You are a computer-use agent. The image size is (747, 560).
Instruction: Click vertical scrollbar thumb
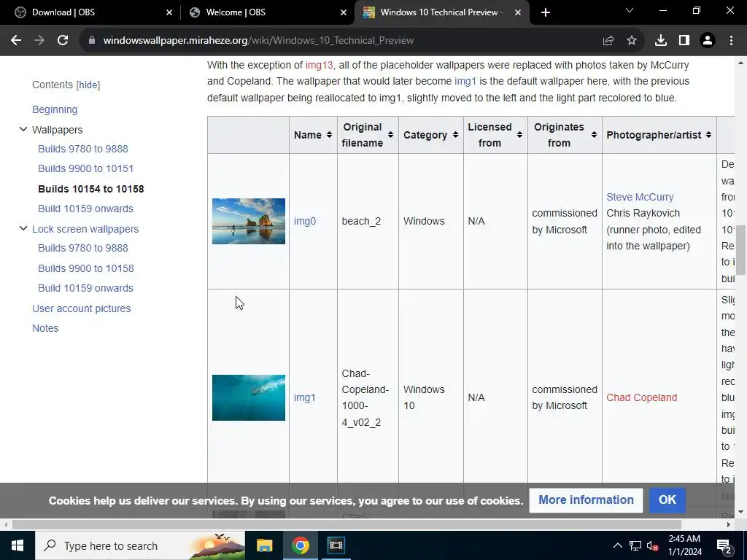[x=740, y=250]
